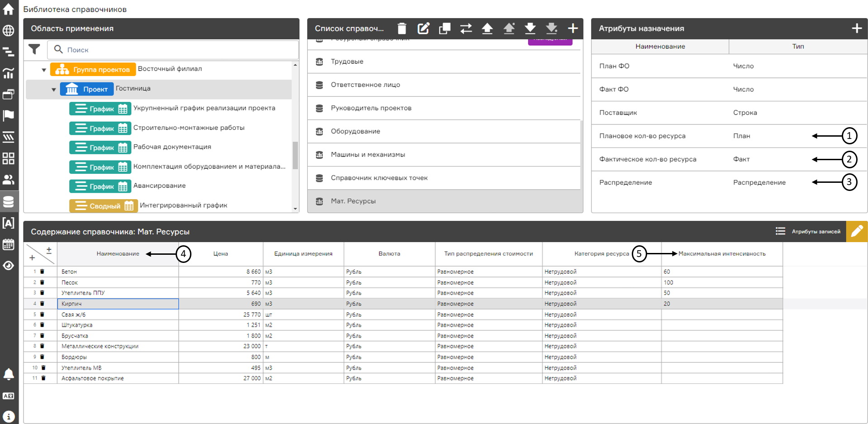Click the Тип attributes column header
The image size is (868, 424).
tap(798, 46)
